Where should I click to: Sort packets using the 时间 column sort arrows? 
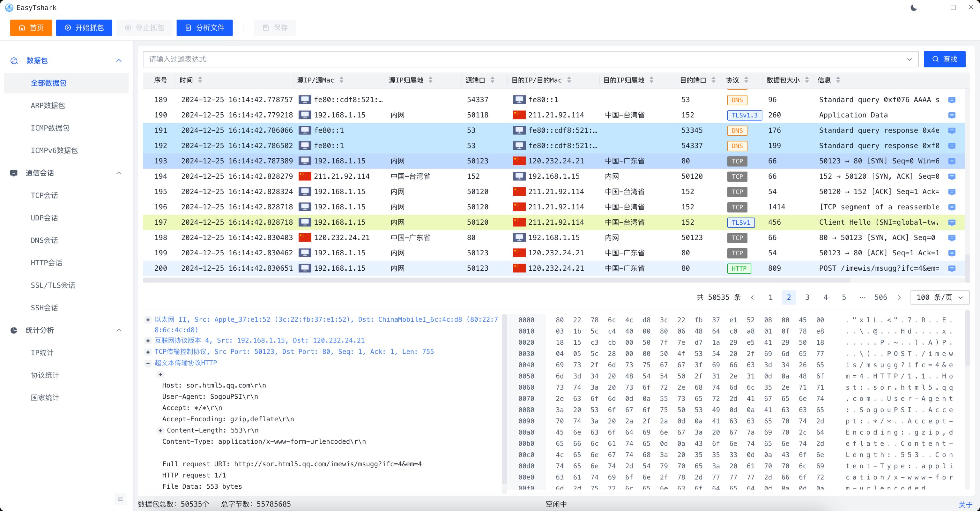tap(200, 80)
